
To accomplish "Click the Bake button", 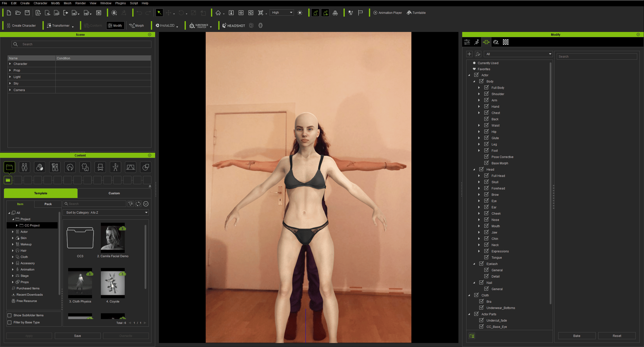I will click(577, 336).
